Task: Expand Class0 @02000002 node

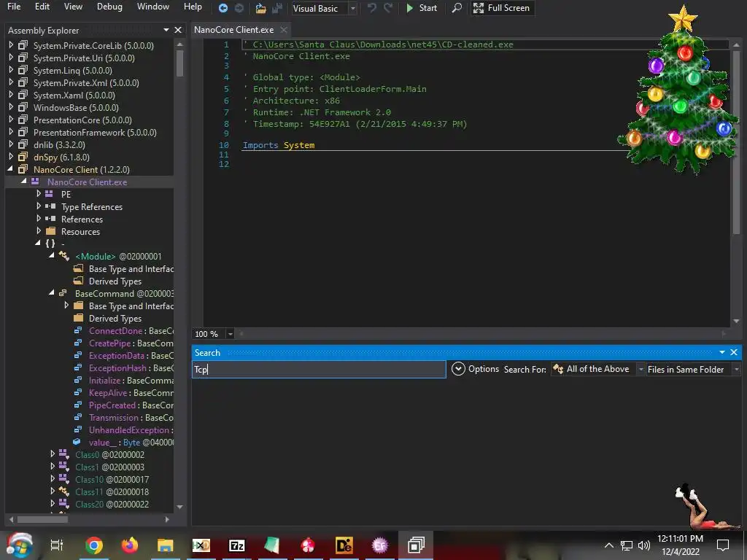Action: tap(53, 454)
